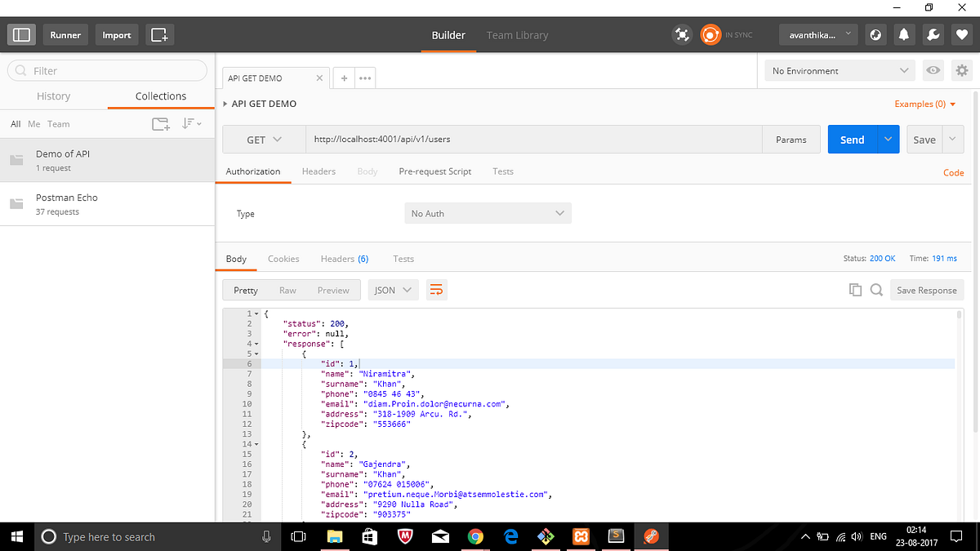This screenshot has height=551, width=980.
Task: Copy the response body using copy icon
Action: tap(855, 290)
